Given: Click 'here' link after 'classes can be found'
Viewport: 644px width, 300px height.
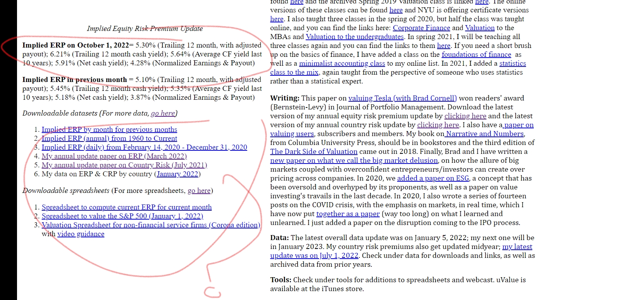Looking at the screenshot, I should 396,10.
